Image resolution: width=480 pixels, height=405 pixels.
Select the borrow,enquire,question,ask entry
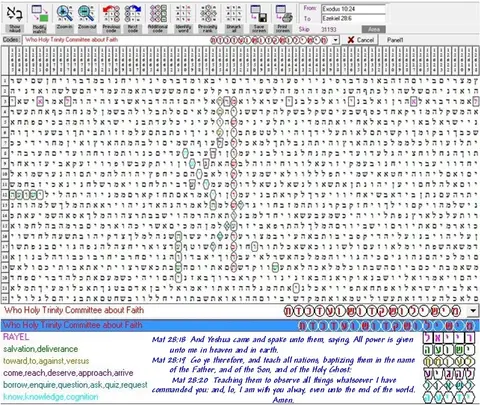coord(75,385)
